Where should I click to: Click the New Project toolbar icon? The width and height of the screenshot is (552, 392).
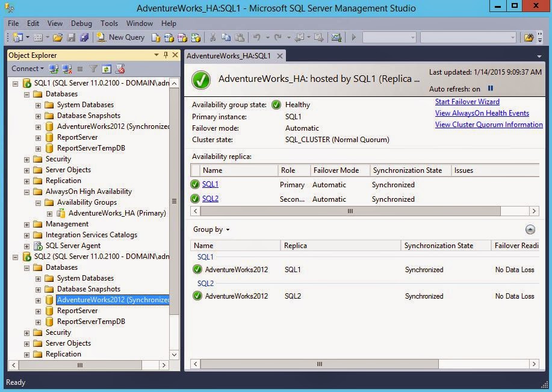[x=17, y=37]
